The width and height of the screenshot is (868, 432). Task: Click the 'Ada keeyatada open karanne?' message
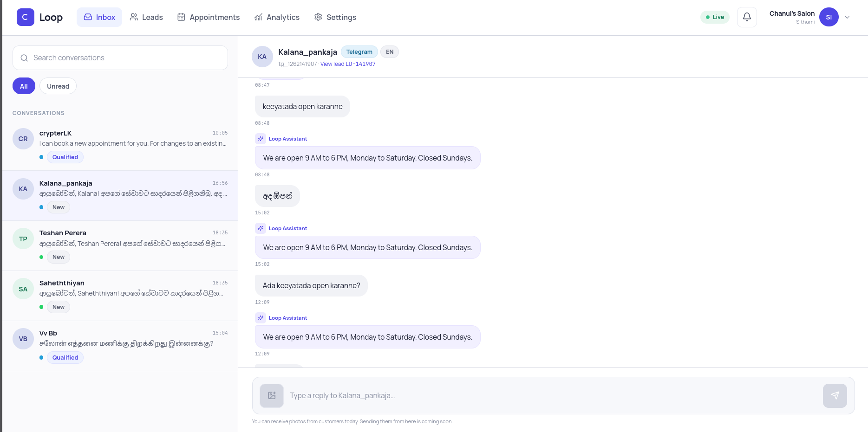click(311, 286)
